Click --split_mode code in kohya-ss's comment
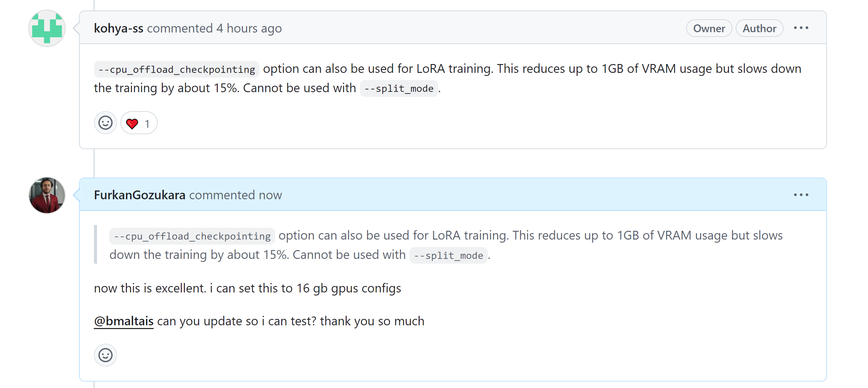Viewport: 868px width, 388px height. pos(399,89)
